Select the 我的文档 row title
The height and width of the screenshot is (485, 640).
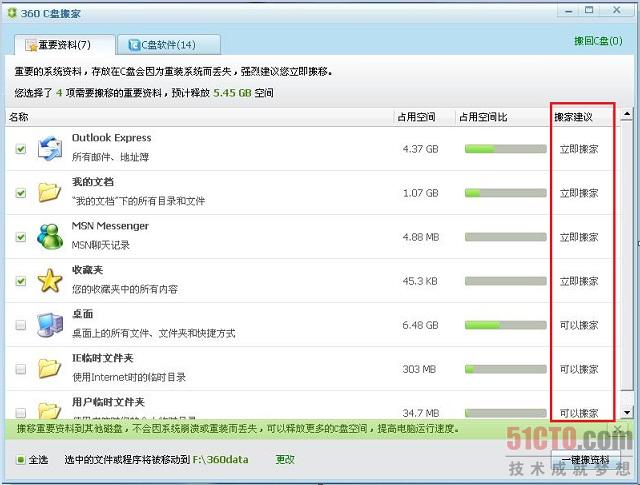click(93, 182)
